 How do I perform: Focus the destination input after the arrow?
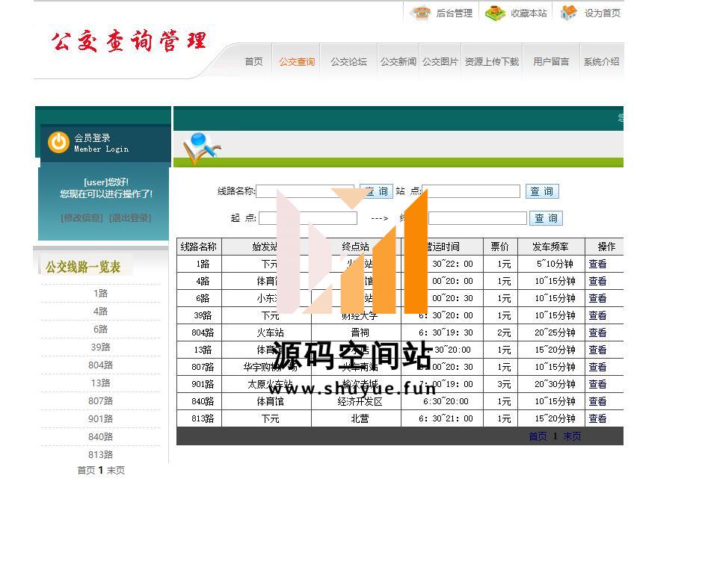tap(478, 218)
